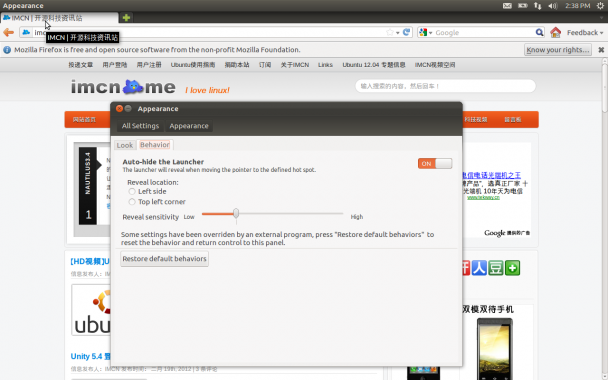Reload the page with the refresh icon
Screen dimensions: 608x380
[406, 32]
